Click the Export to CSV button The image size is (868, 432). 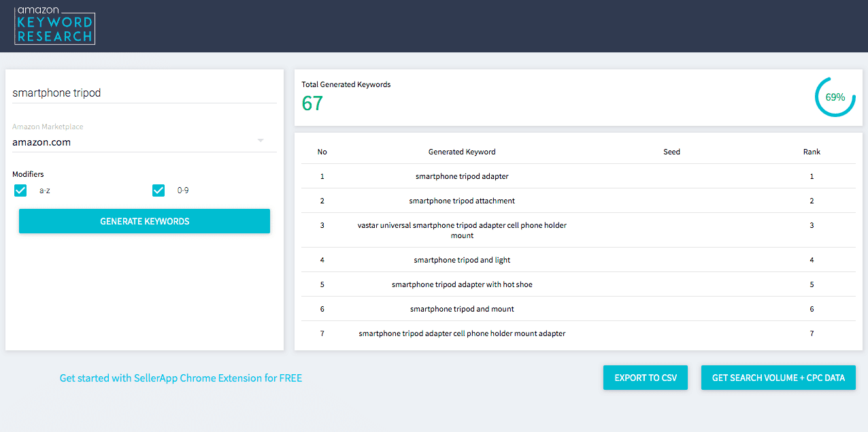pyautogui.click(x=646, y=378)
